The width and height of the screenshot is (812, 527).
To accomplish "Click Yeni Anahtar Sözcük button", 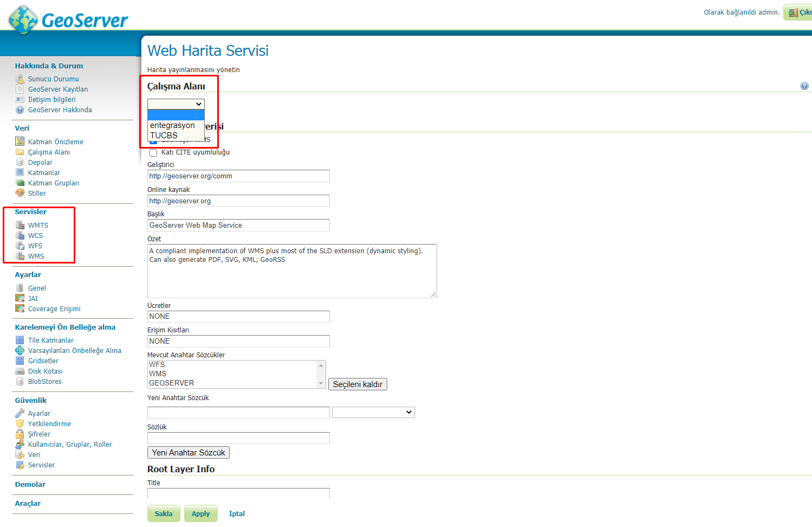I will pos(189,453).
